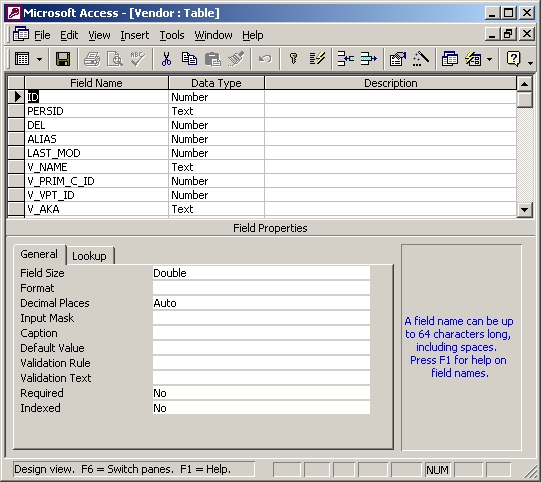Open the Microsoft Access Help question-mark icon
The width and height of the screenshot is (541, 482).
(x=513, y=59)
